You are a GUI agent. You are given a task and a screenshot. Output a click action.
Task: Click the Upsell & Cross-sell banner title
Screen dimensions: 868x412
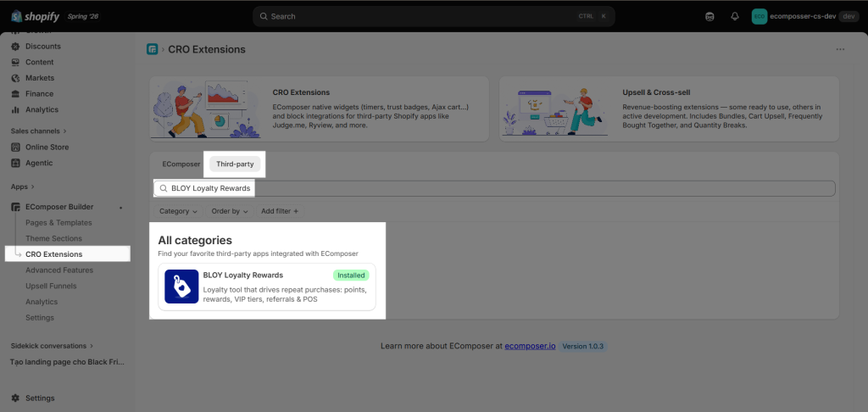[x=656, y=92]
